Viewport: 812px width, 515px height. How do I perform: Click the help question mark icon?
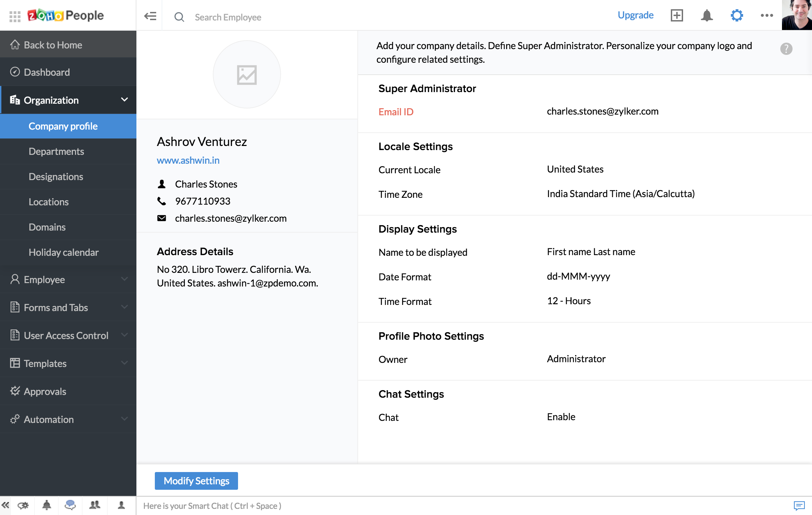pyautogui.click(x=786, y=49)
